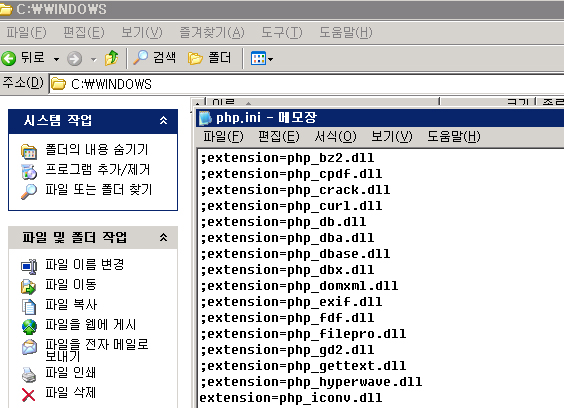This screenshot has height=408, width=564.
Task: Click line ;extension=php_dba.dll
Action: (x=287, y=238)
